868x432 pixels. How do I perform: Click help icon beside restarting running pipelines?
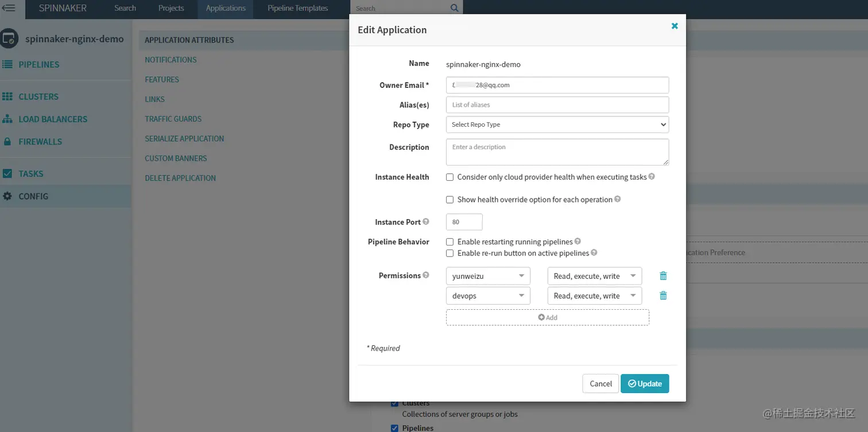click(x=578, y=242)
